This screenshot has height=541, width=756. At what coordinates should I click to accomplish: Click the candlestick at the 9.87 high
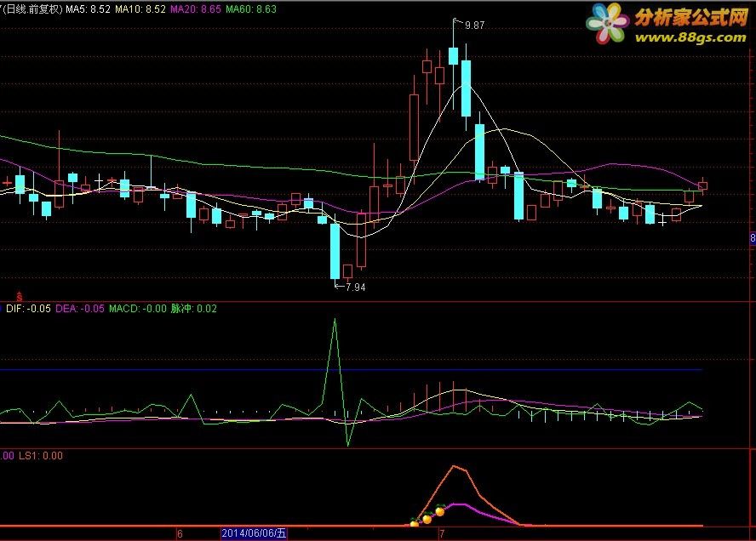453,55
